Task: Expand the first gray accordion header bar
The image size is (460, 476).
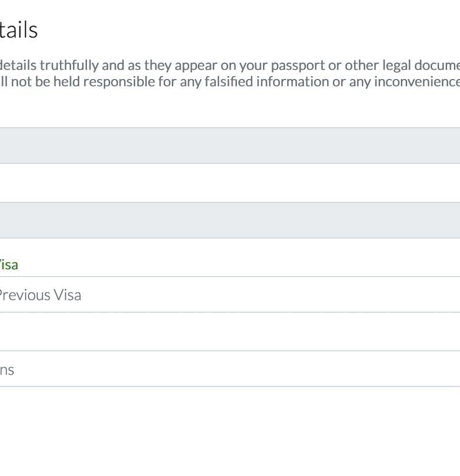Action: 229,145
